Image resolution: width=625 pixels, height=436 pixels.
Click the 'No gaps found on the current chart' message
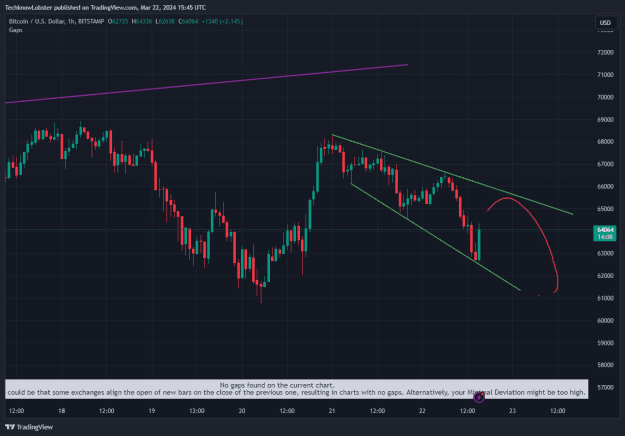click(277, 385)
